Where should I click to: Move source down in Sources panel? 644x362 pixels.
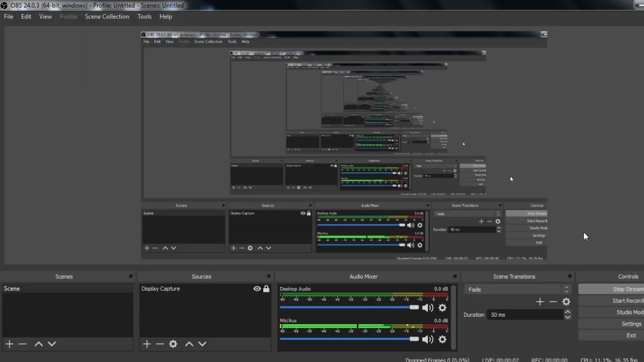coord(202,344)
